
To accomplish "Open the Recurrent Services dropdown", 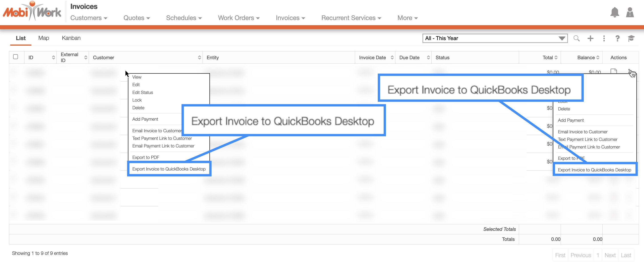I will tap(351, 18).
